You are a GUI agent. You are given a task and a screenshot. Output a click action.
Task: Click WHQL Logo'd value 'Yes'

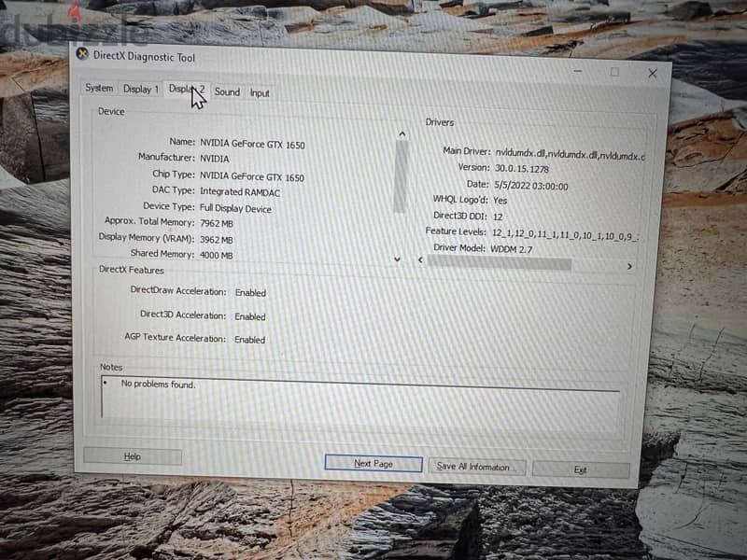pos(500,201)
